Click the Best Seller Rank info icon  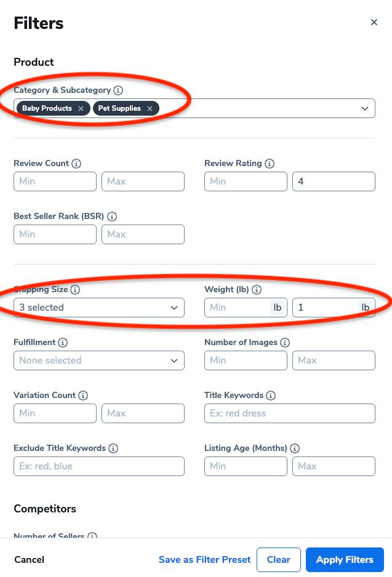pos(112,217)
